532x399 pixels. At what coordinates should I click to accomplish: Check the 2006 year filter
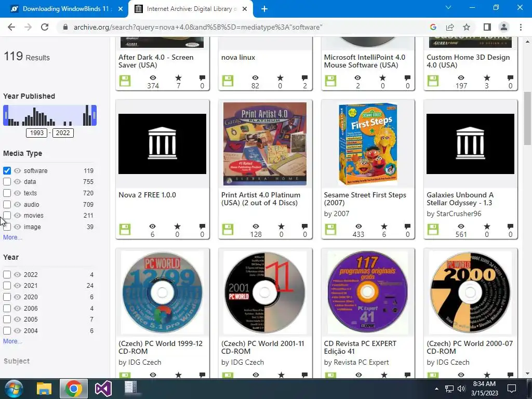7,309
